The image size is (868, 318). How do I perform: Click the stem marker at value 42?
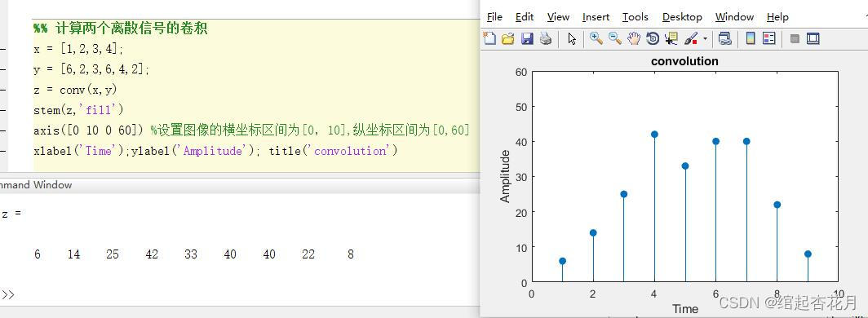click(x=654, y=135)
